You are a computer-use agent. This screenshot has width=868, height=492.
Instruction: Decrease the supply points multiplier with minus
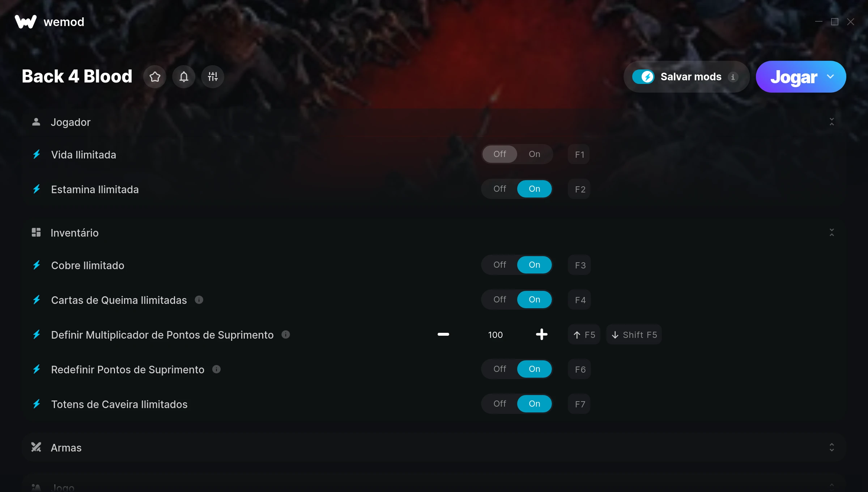[443, 335]
